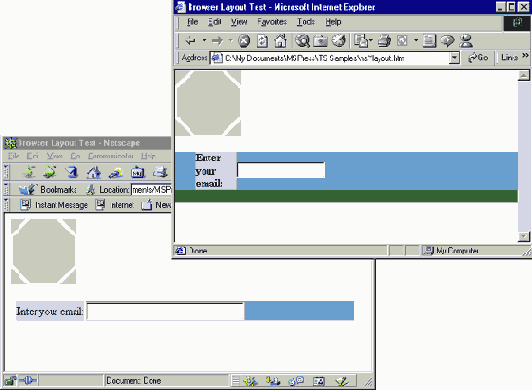Click the scroll down arrow in IE scrollbar
Viewport: 532px width, 390px height.
(x=524, y=236)
